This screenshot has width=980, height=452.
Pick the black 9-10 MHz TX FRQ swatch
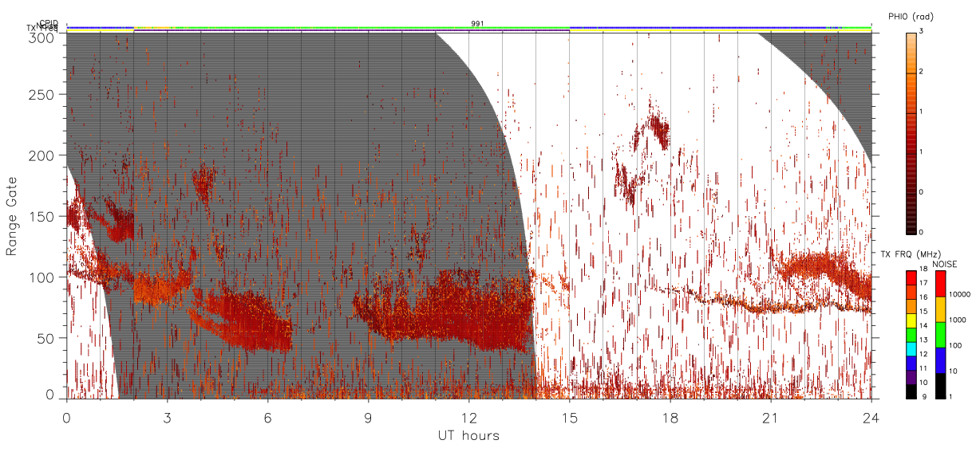(x=912, y=391)
